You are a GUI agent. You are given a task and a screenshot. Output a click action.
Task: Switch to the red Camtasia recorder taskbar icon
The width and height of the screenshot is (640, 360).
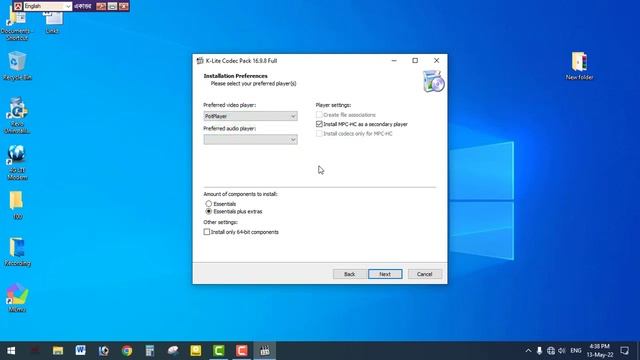click(242, 351)
